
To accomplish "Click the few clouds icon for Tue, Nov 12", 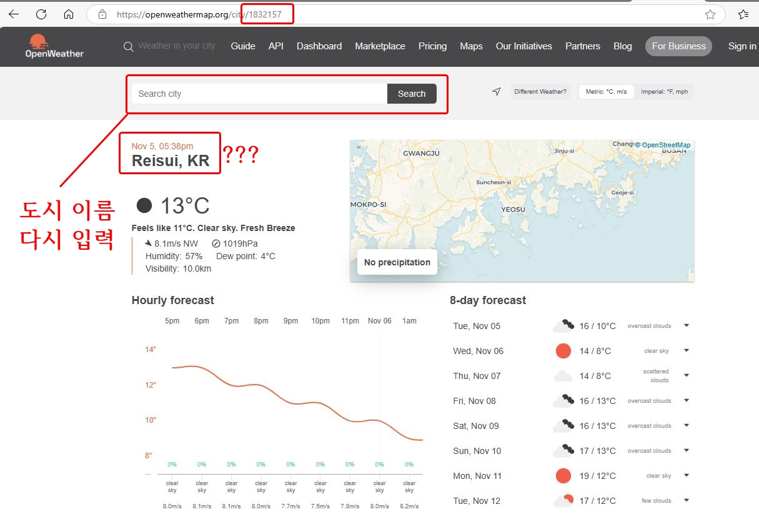I will 563,501.
